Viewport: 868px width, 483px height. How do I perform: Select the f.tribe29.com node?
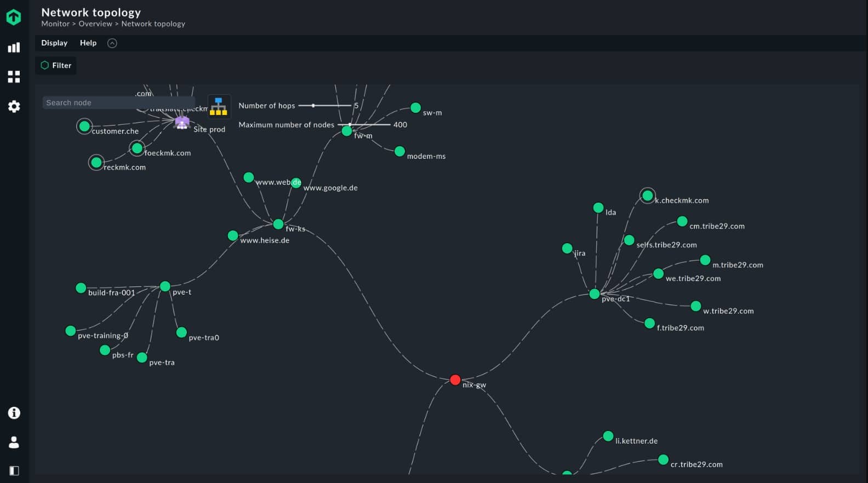pos(650,323)
